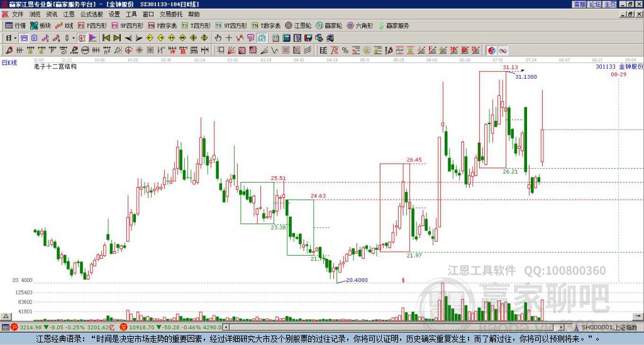Click the up triangle button beside volume panel
Viewport: 644px width, 345px height.
(6, 316)
